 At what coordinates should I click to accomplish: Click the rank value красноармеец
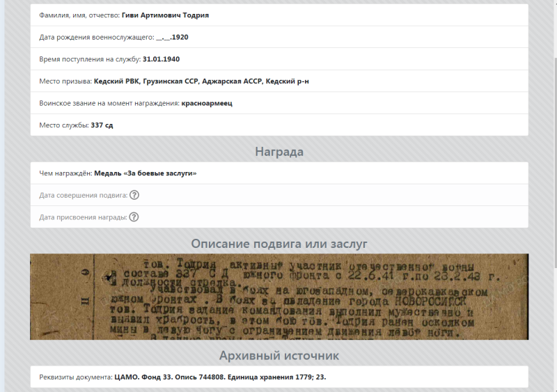[207, 103]
